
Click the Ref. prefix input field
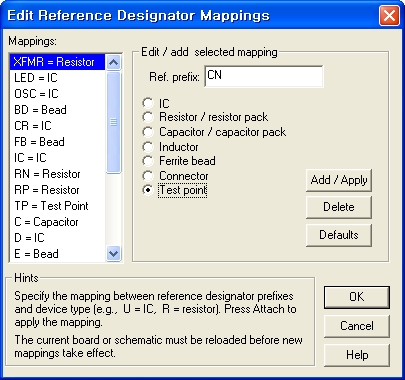pos(264,76)
